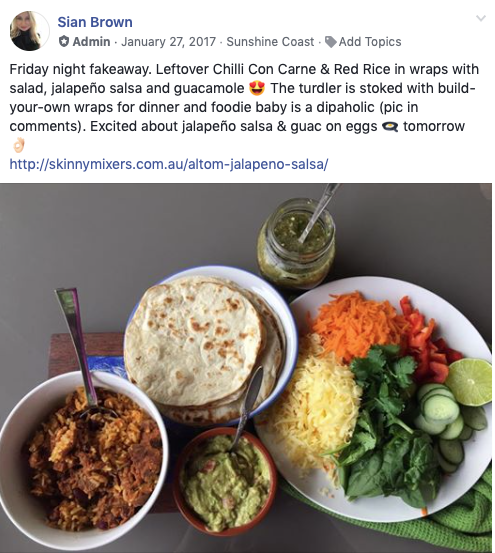
Task: Click the lime half on the salad plate
Action: pyautogui.click(x=469, y=382)
